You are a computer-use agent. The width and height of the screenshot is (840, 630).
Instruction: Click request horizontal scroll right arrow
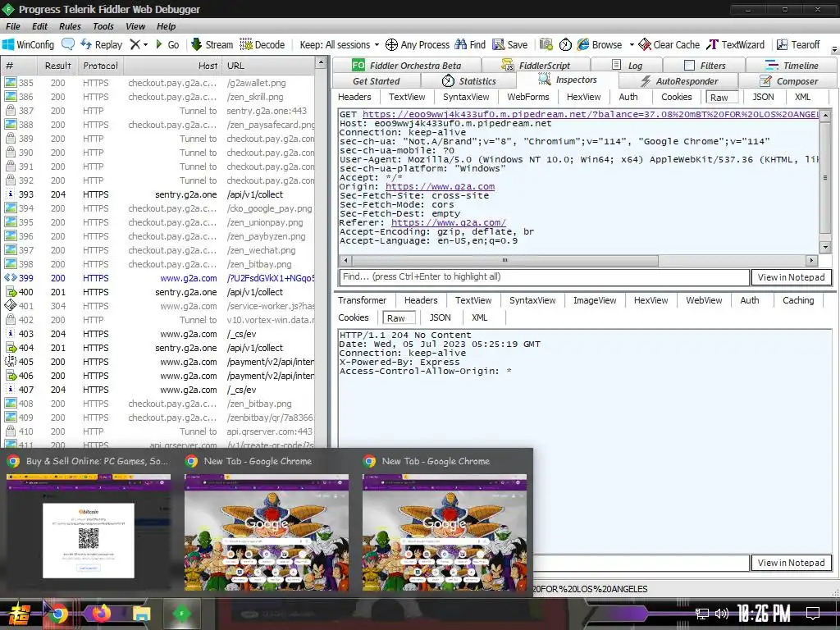(x=811, y=260)
